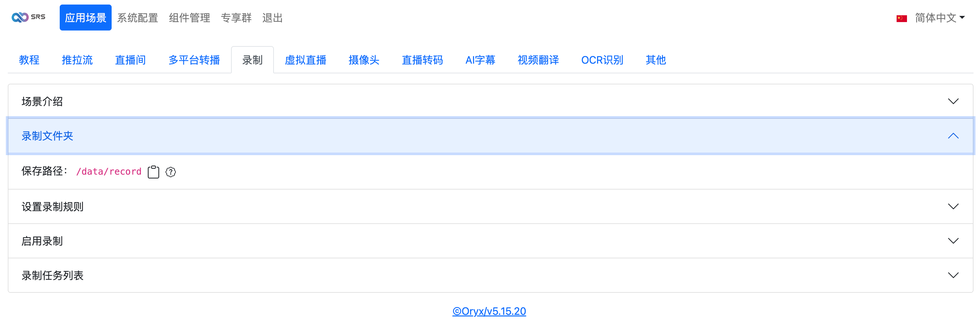Open 系统配置 in the top navigation
Image resolution: width=980 pixels, height=333 pixels.
pos(137,18)
